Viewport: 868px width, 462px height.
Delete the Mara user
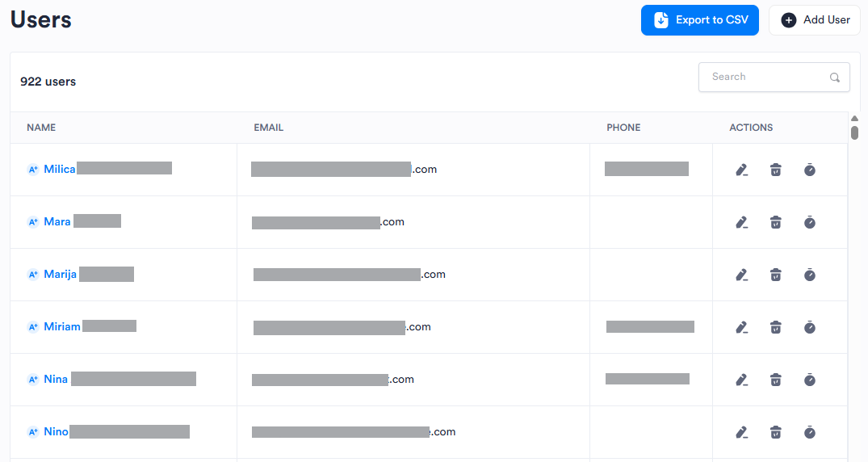tap(776, 222)
